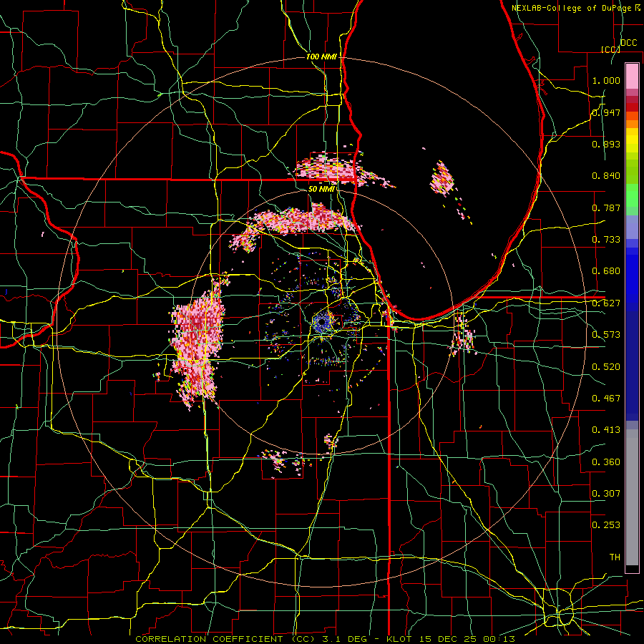Screen dimensions: 644x644
Task: Select the 0.893 scale value
Action: coord(606,144)
